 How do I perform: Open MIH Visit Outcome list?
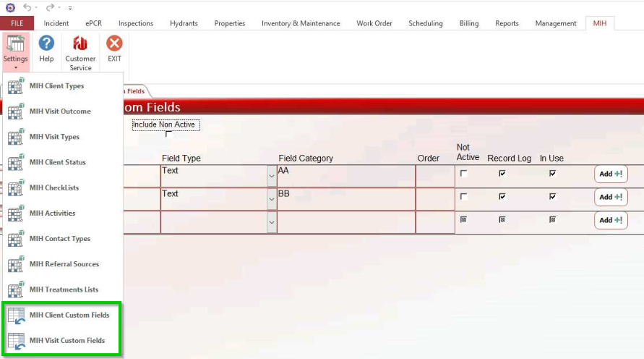pyautogui.click(x=60, y=111)
